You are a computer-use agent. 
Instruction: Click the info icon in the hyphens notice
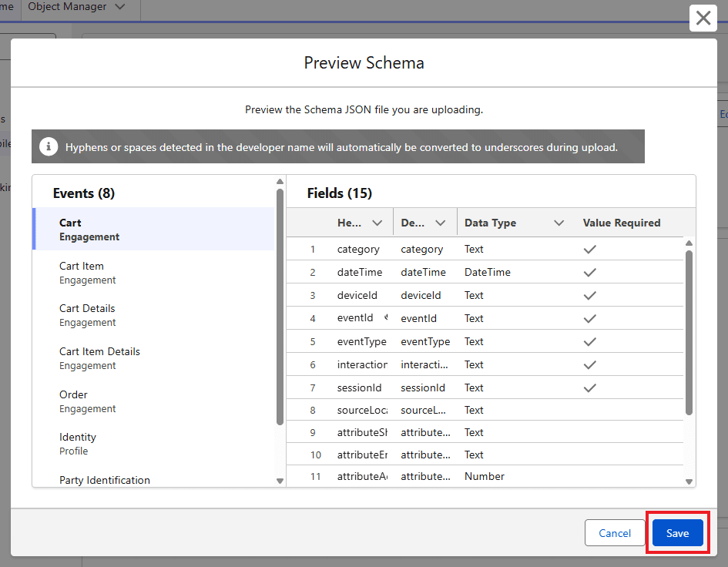pyautogui.click(x=49, y=146)
